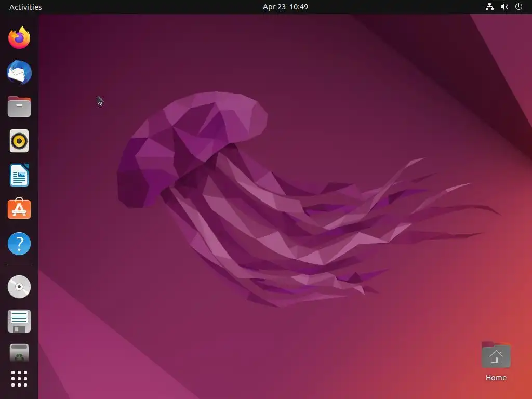Open LibreOffice Writer from the dock
Image resolution: width=532 pixels, height=399 pixels.
click(19, 175)
